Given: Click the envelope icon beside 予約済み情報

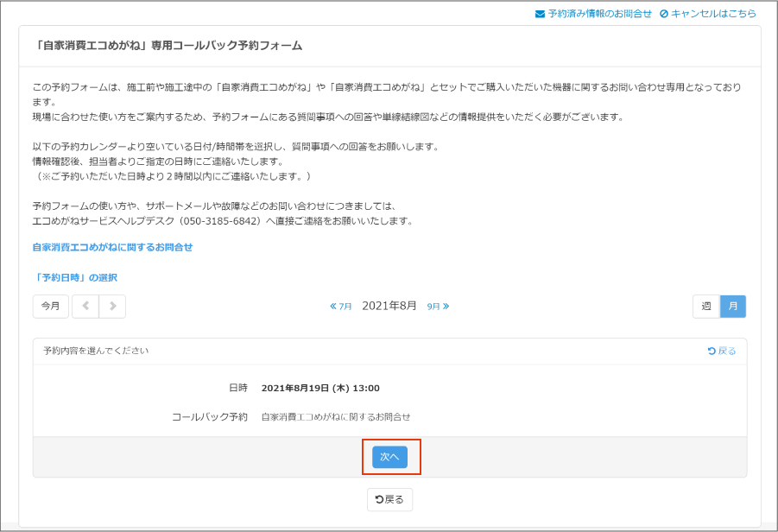Looking at the screenshot, I should (x=540, y=14).
